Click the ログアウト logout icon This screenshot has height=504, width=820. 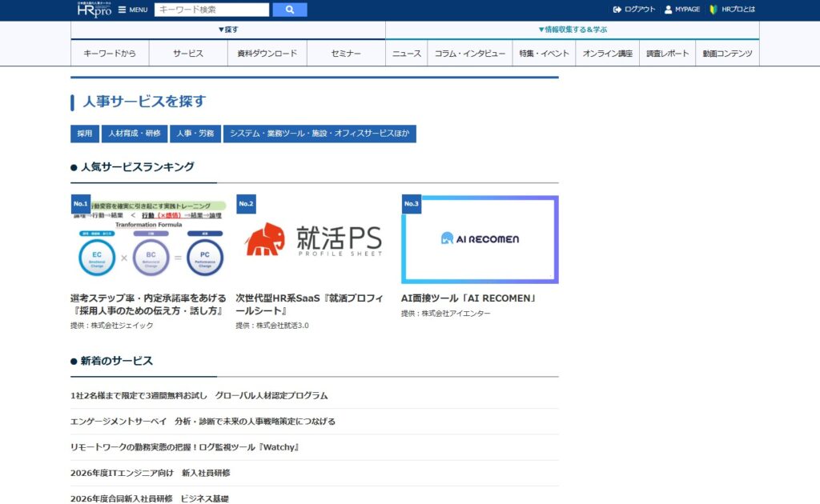(x=617, y=10)
